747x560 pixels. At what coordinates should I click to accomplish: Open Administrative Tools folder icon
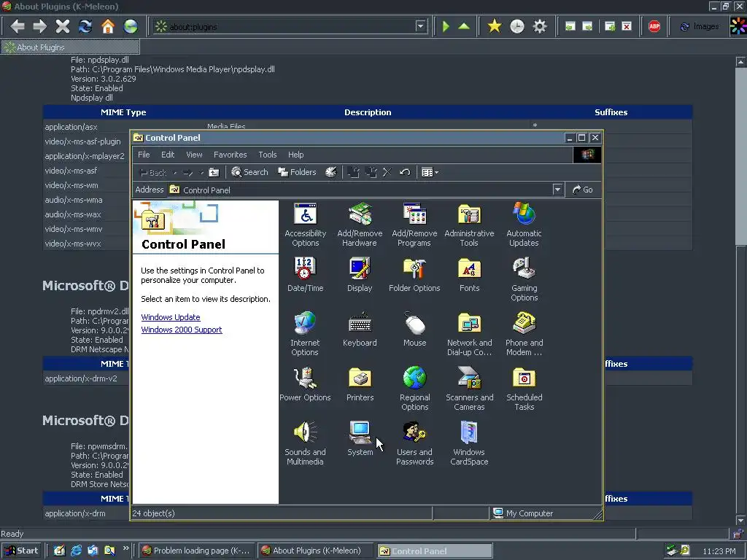(x=469, y=225)
